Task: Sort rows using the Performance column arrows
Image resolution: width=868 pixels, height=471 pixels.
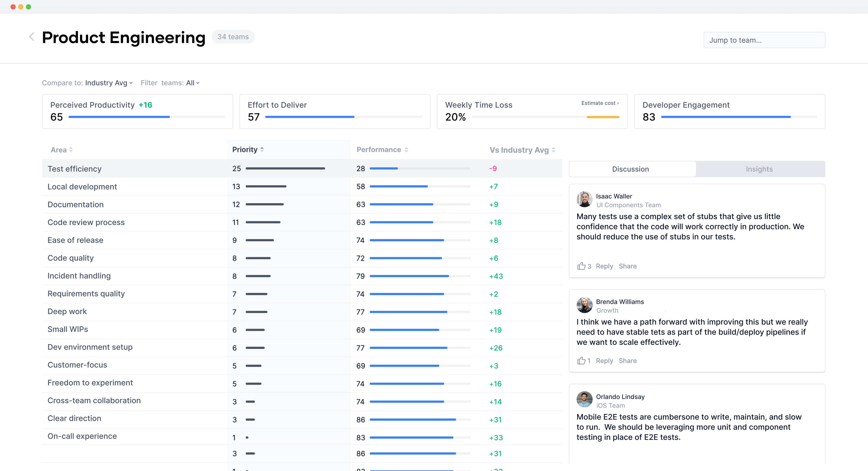Action: coord(406,149)
